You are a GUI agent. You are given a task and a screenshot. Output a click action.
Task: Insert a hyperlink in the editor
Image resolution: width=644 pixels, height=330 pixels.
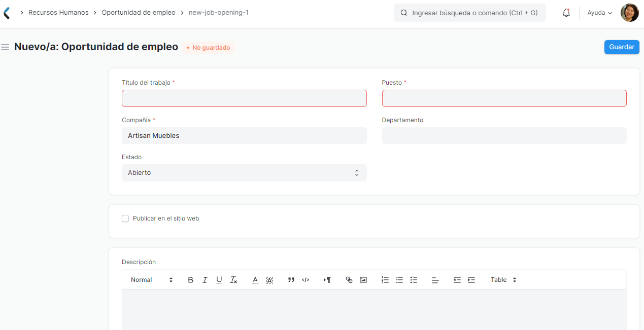pos(349,280)
